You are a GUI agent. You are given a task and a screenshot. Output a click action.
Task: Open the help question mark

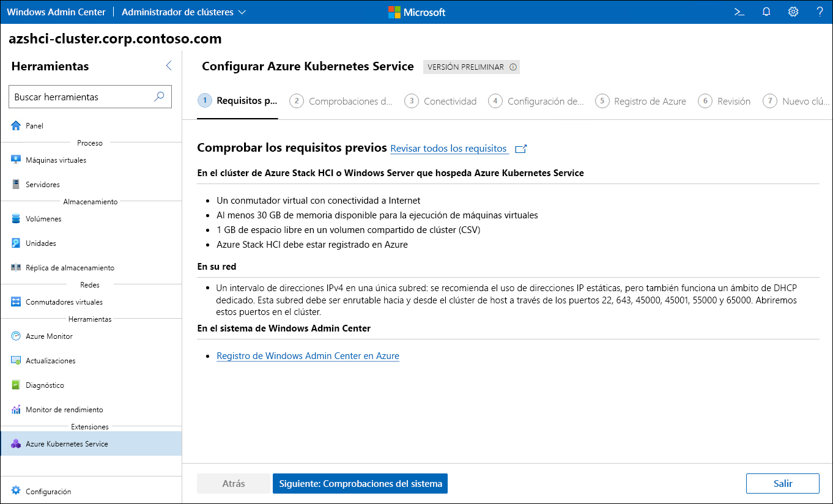[x=820, y=12]
